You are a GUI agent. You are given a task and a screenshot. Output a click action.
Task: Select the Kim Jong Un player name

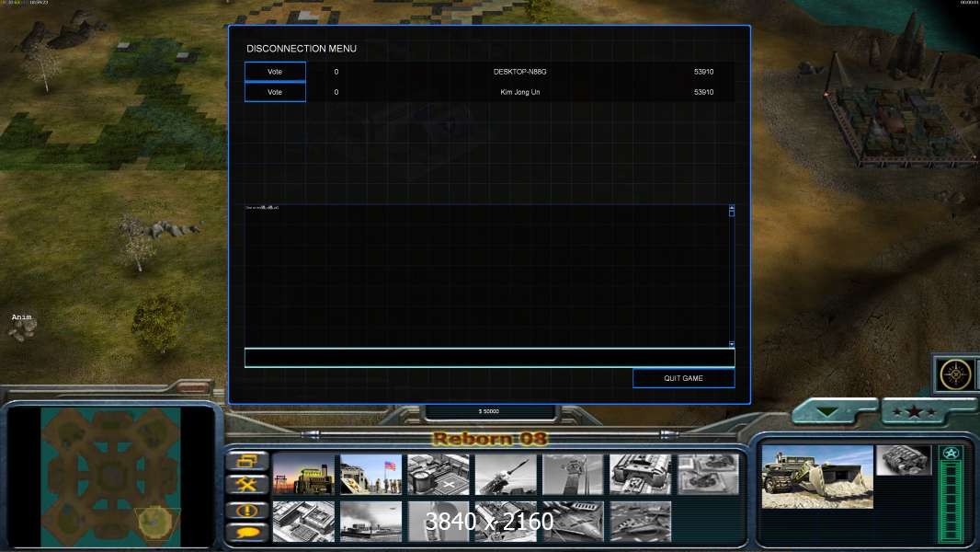click(520, 92)
